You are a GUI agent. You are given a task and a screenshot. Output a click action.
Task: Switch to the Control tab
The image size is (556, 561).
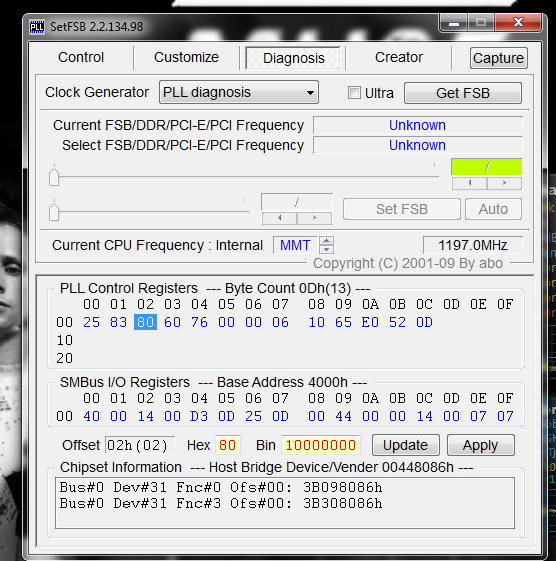tap(81, 57)
